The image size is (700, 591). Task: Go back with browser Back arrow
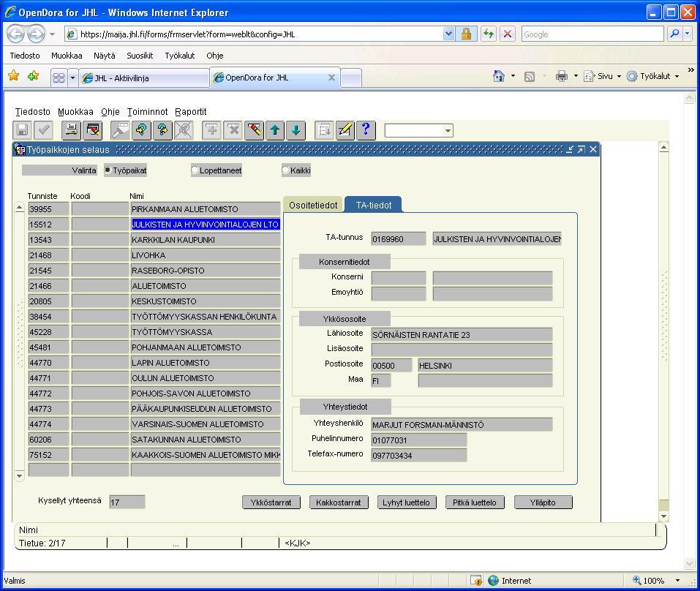click(15, 34)
